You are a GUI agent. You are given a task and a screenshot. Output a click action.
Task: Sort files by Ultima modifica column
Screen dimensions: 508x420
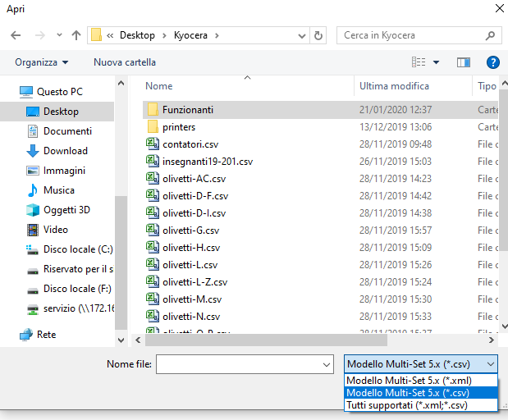[x=394, y=86]
